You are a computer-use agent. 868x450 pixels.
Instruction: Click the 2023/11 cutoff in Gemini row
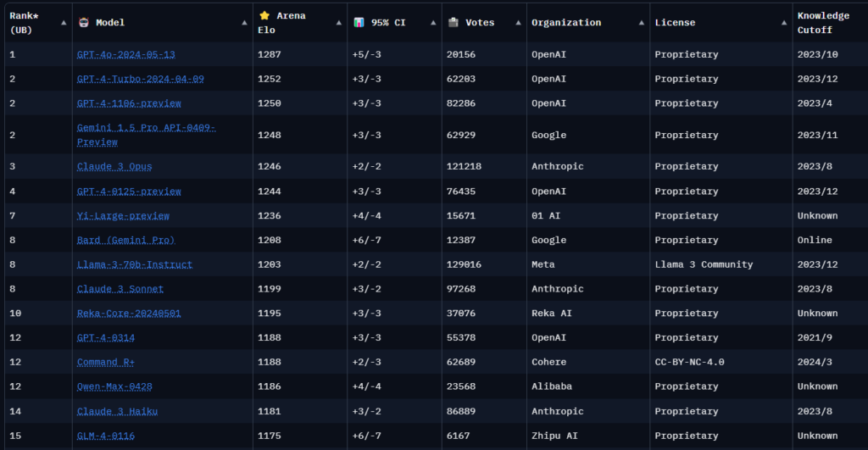(818, 135)
